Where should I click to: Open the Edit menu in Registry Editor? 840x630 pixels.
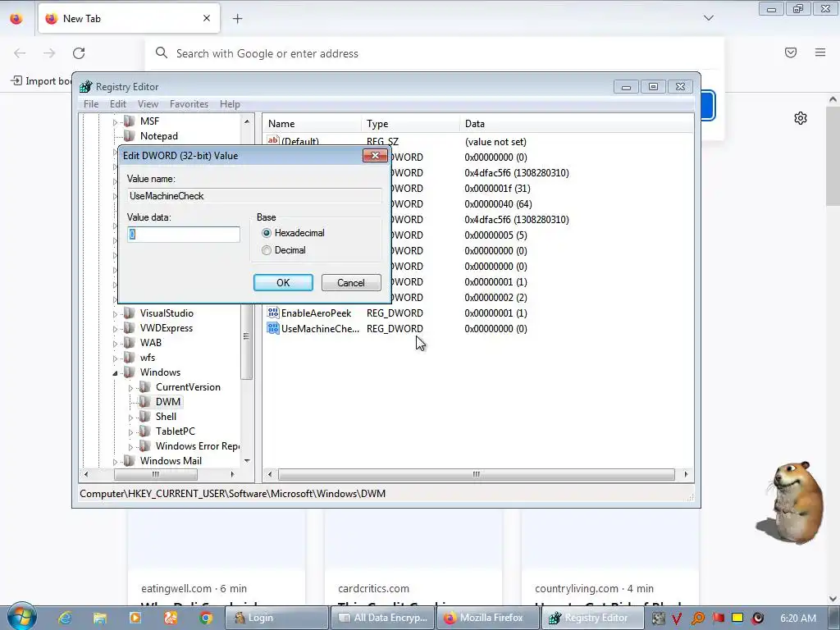pos(118,104)
